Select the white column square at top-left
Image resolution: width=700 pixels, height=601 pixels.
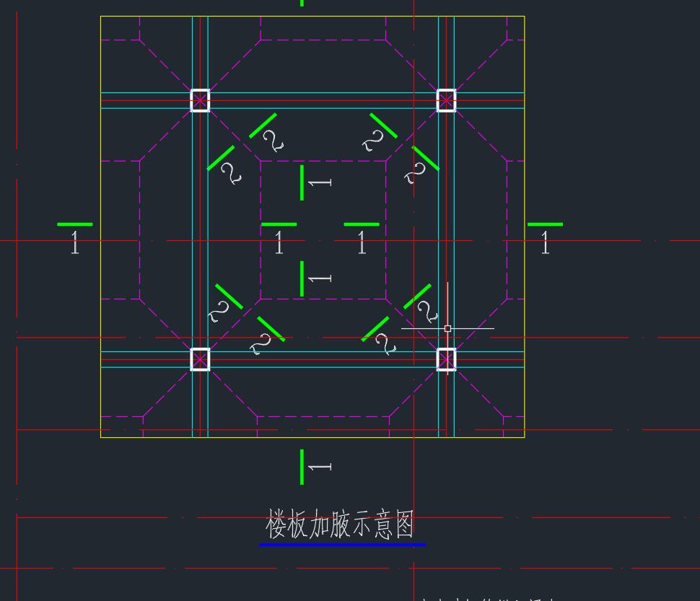click(x=200, y=100)
